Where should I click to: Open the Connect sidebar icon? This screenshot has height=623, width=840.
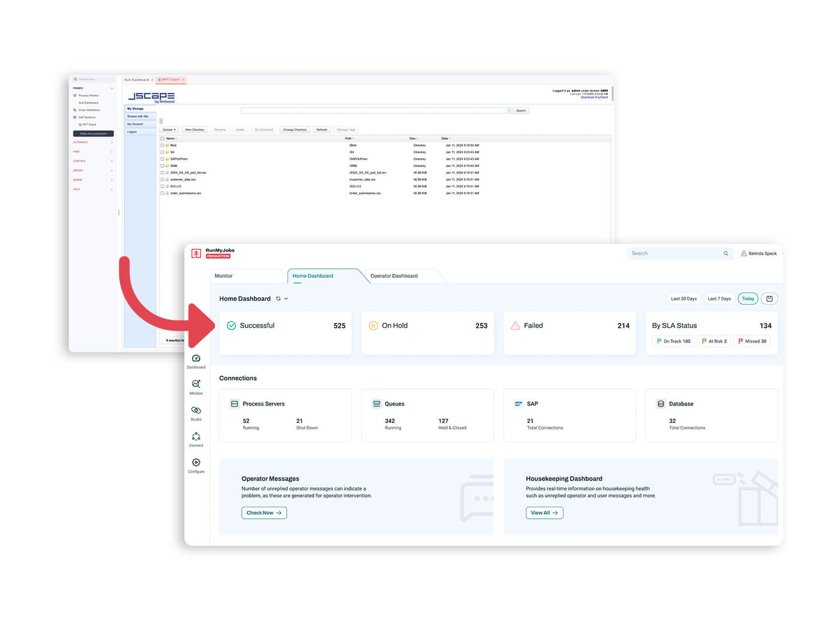(x=196, y=437)
